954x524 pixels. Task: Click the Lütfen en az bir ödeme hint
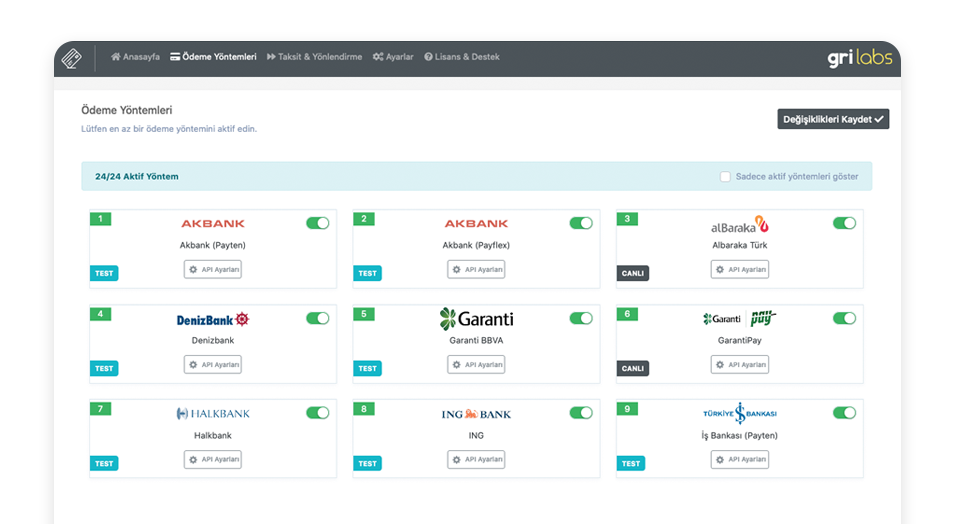pyautogui.click(x=169, y=129)
